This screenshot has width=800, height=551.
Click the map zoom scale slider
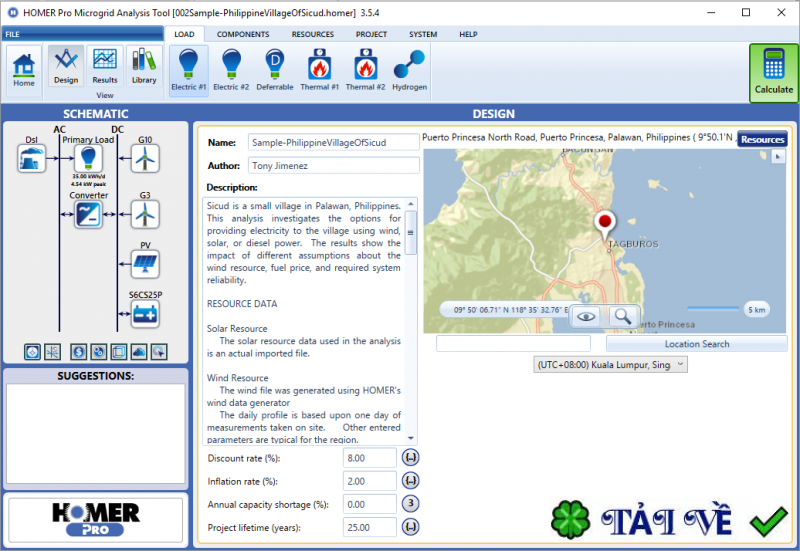coord(713,309)
